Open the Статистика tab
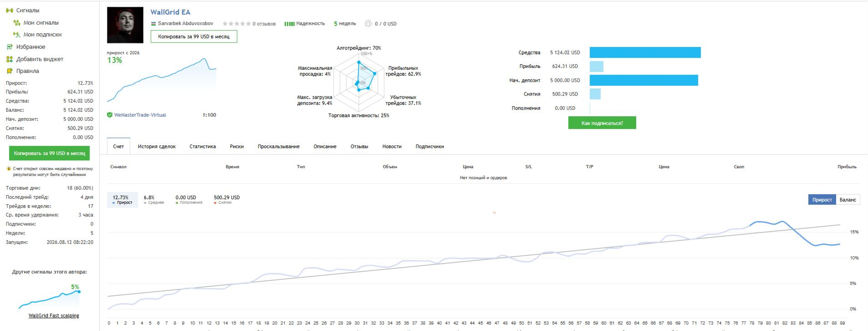This screenshot has height=331, width=868. click(x=203, y=146)
